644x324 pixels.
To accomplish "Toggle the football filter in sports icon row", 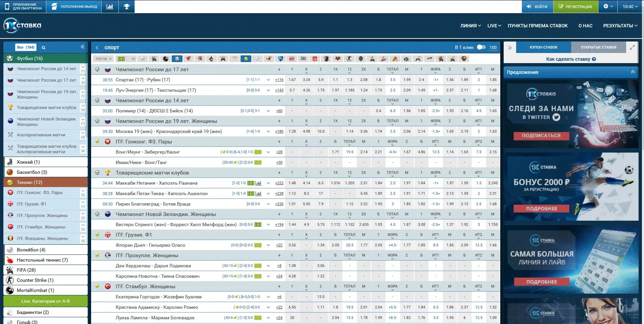I will coord(177,59).
